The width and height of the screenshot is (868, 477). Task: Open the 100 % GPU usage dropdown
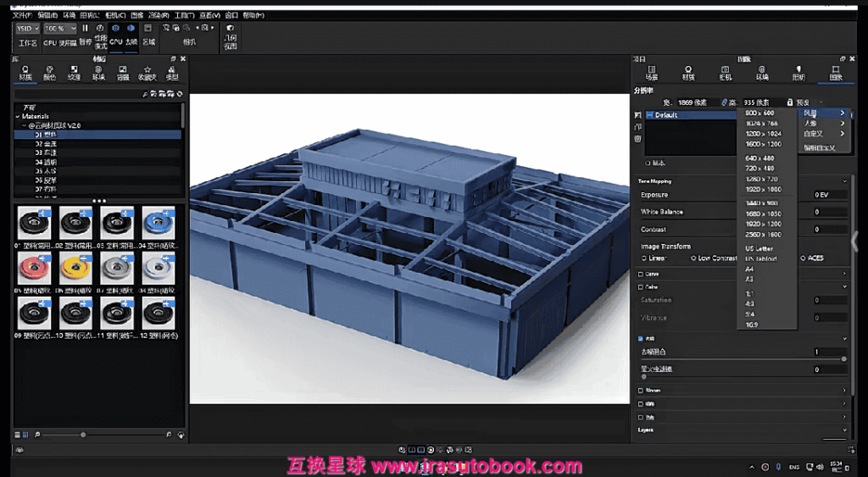pyautogui.click(x=60, y=28)
